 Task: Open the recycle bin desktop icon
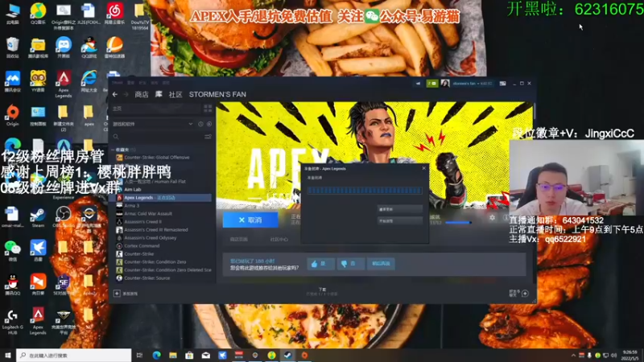(12, 47)
